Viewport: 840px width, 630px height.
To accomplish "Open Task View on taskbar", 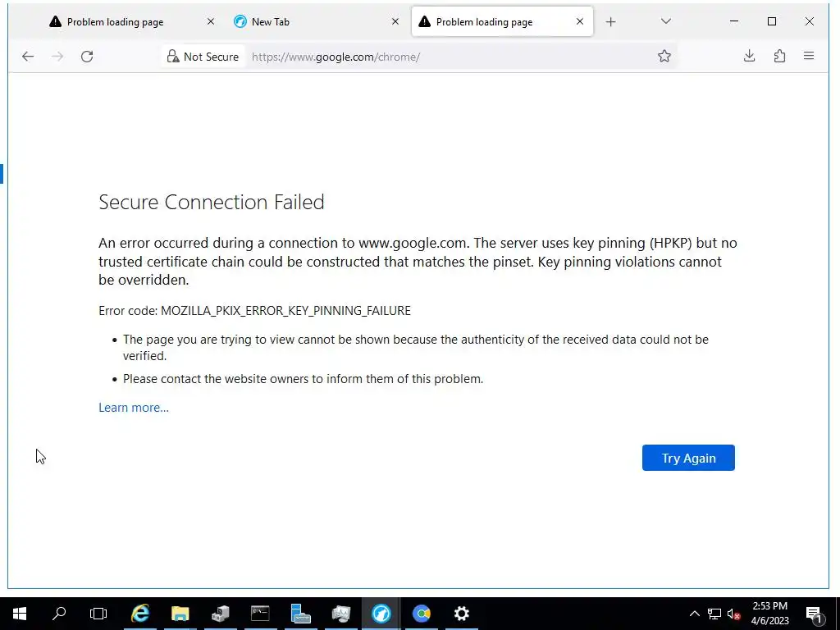I will point(98,614).
